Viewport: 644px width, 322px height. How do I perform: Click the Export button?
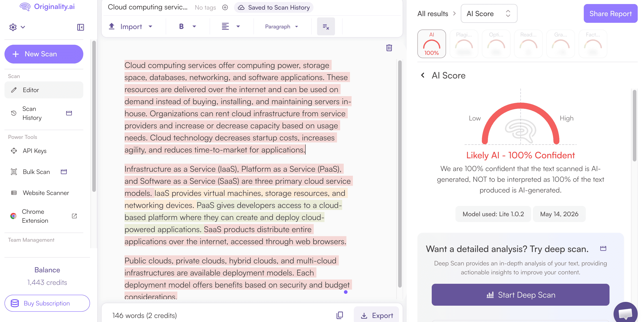click(376, 315)
